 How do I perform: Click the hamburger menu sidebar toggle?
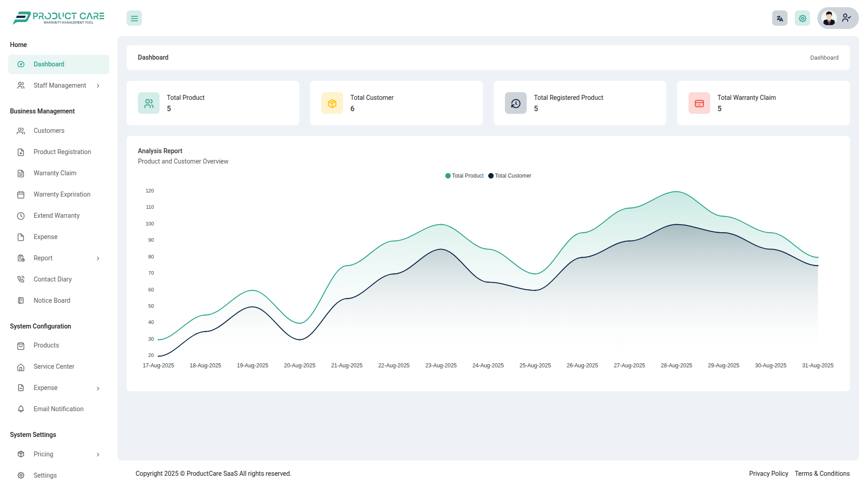click(134, 19)
